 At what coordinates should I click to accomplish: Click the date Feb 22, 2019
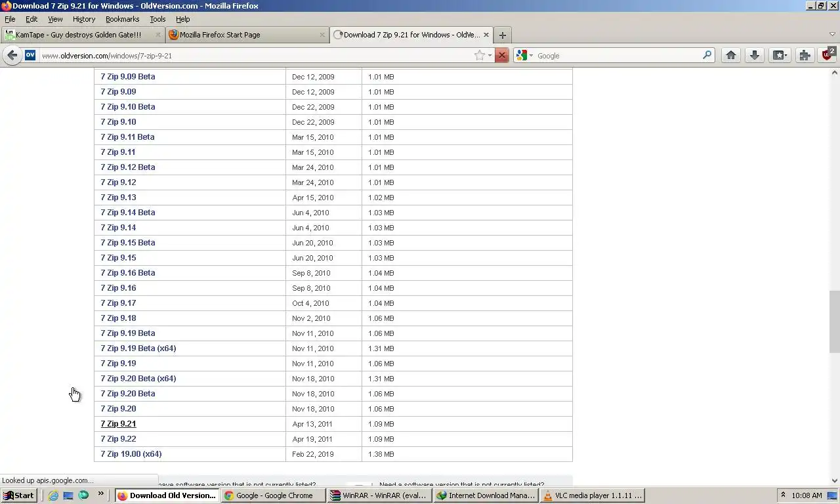(x=312, y=454)
